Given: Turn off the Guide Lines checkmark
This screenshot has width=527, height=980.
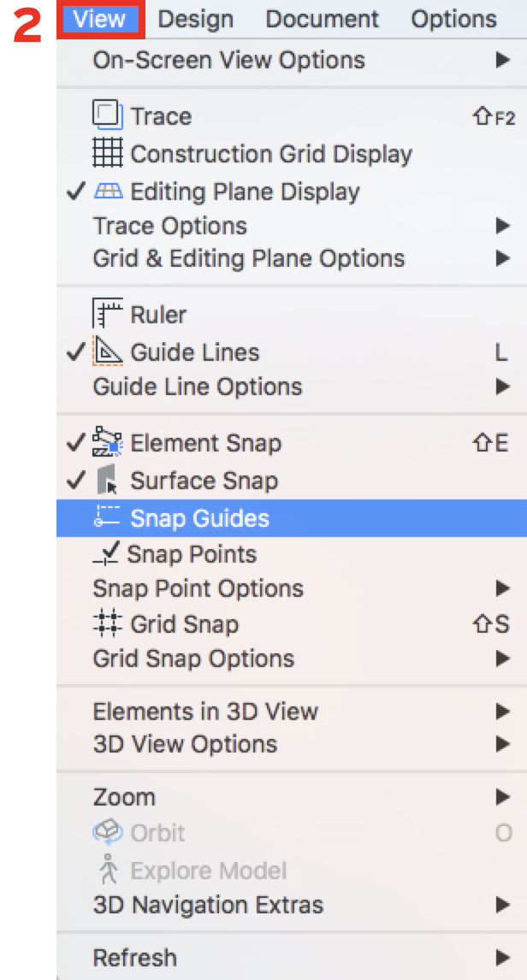Looking at the screenshot, I should [x=75, y=351].
